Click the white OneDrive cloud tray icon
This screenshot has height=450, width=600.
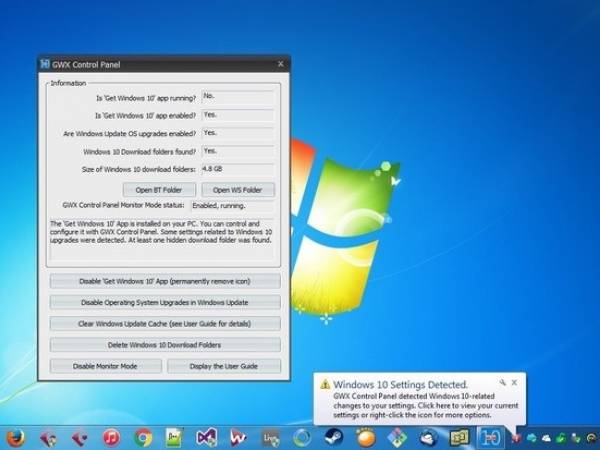tap(546, 438)
